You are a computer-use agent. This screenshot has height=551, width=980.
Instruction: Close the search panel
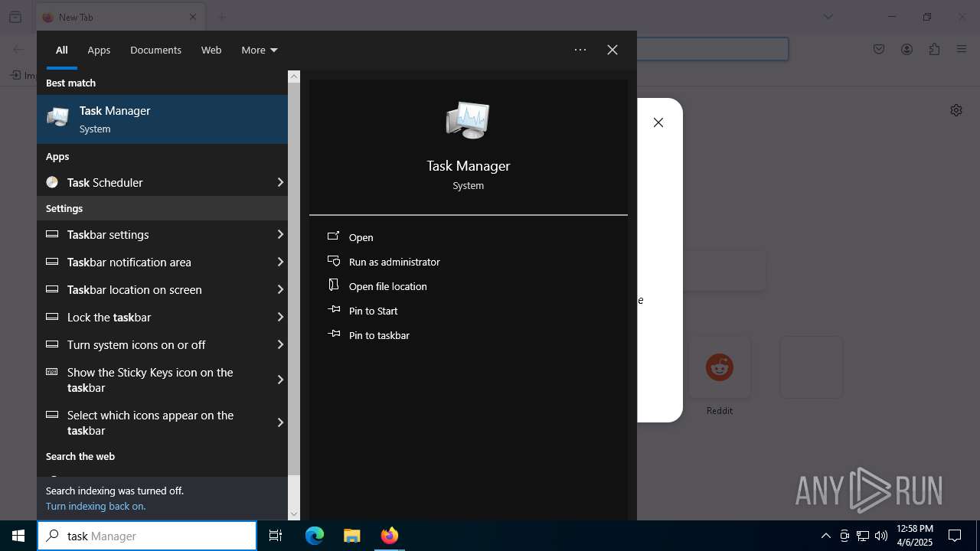[x=612, y=50]
